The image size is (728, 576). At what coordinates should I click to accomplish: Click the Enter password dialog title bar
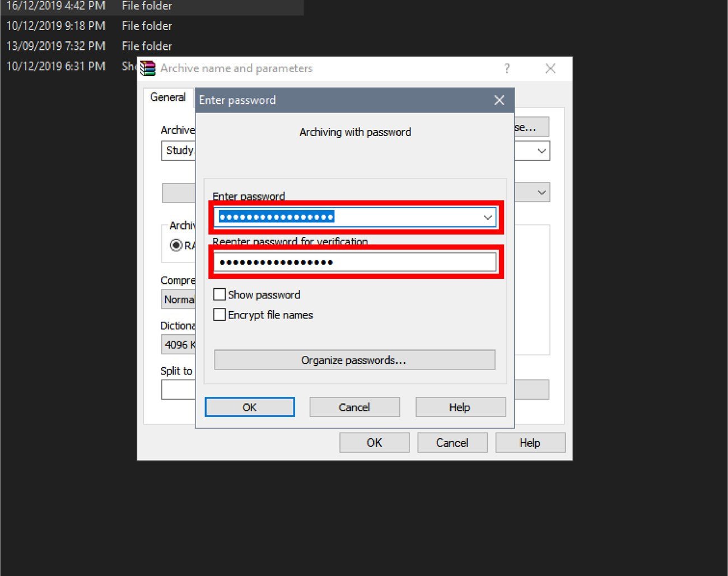pyautogui.click(x=336, y=100)
